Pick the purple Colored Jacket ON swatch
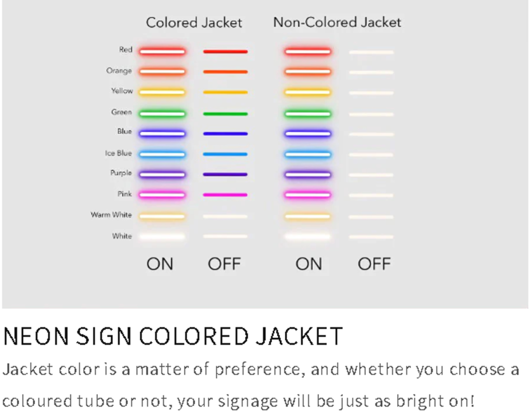This screenshot has width=530, height=420. 162,175
